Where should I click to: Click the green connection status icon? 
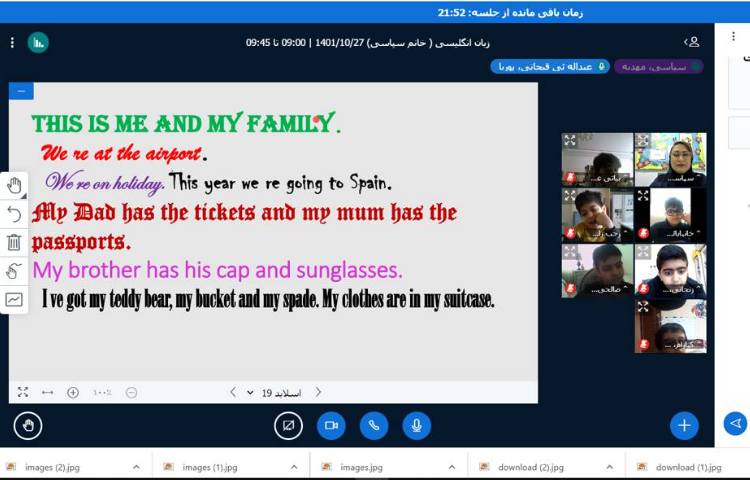[38, 42]
